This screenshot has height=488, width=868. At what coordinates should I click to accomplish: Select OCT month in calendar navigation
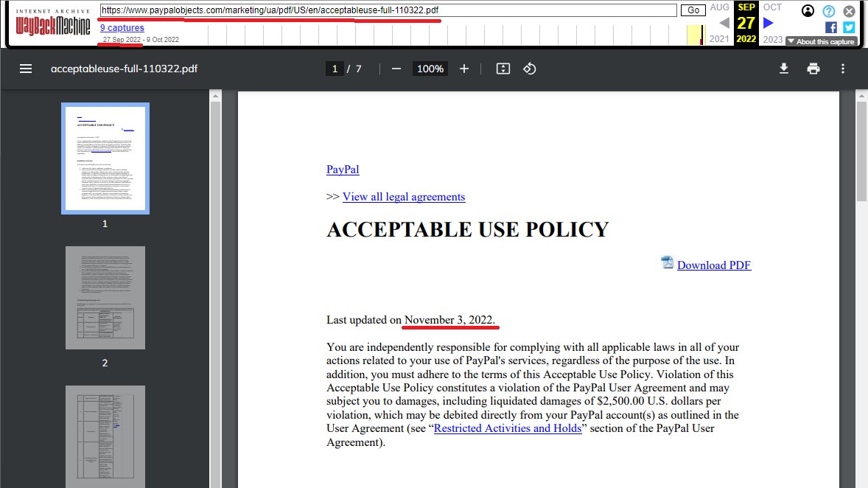(x=772, y=7)
